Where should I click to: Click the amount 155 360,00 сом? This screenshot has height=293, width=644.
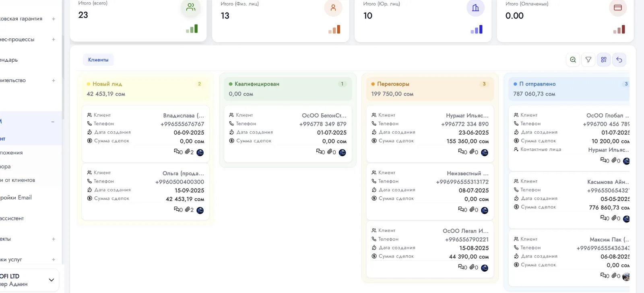point(468,141)
